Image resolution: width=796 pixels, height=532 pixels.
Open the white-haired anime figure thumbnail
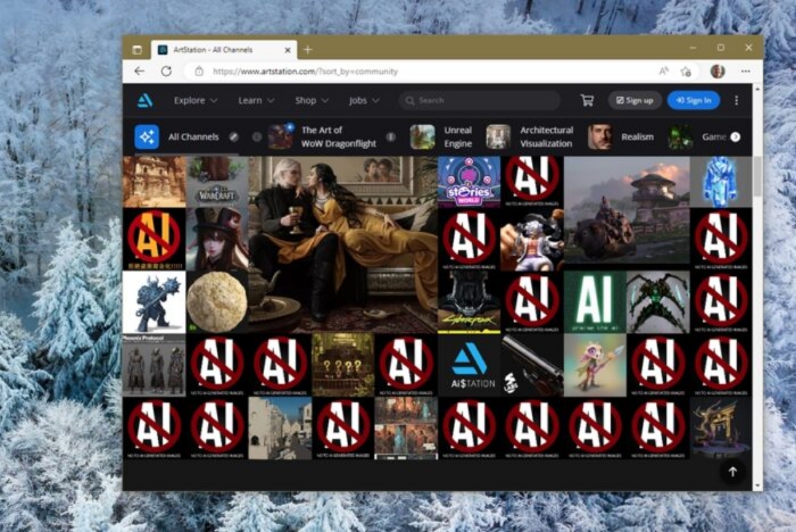tap(532, 239)
